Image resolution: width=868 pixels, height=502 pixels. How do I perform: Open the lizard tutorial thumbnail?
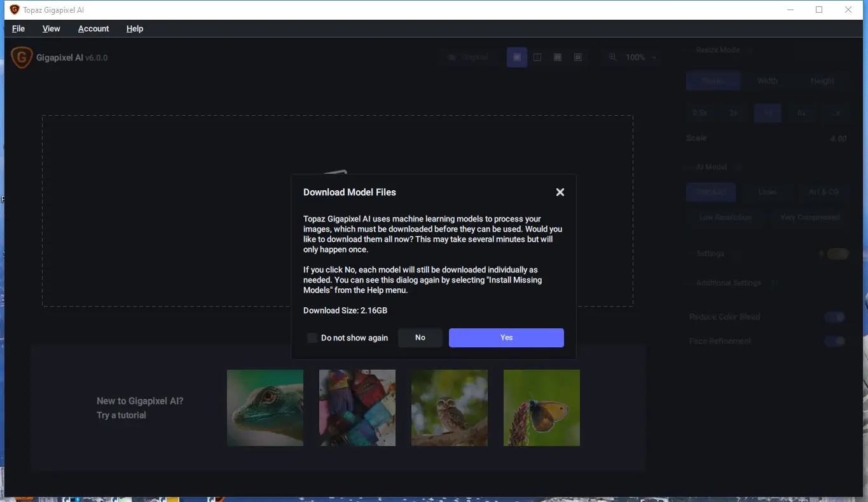265,408
